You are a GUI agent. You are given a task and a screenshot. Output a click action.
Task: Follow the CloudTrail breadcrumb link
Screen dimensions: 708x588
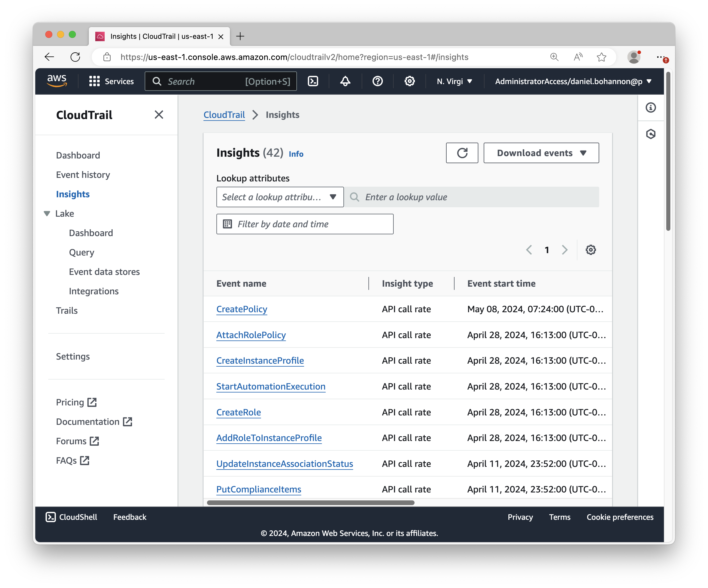224,115
